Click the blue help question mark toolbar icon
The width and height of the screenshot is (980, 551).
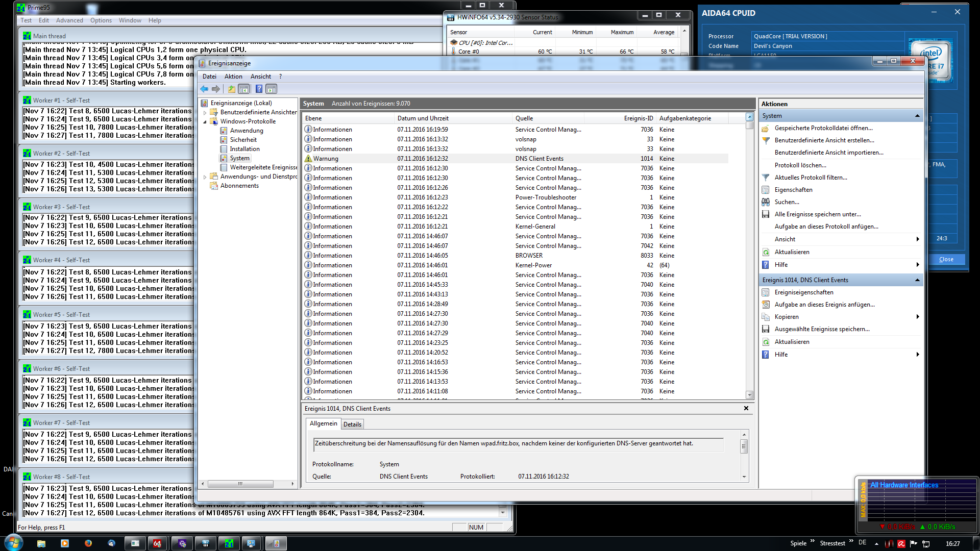click(259, 89)
